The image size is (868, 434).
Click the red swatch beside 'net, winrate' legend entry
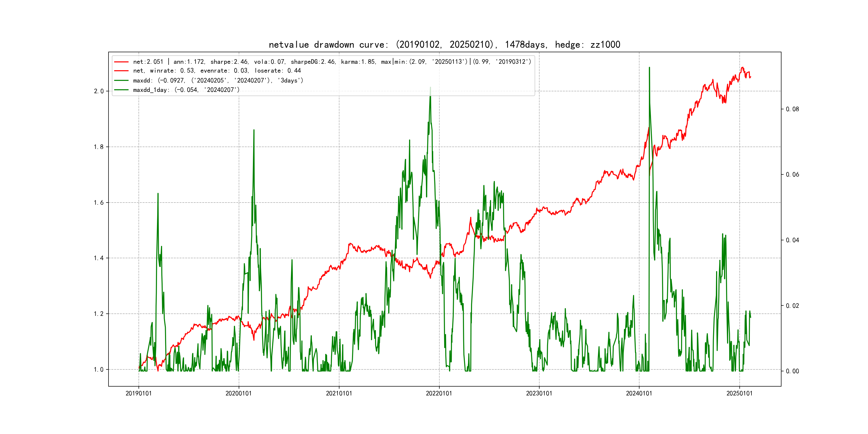121,71
